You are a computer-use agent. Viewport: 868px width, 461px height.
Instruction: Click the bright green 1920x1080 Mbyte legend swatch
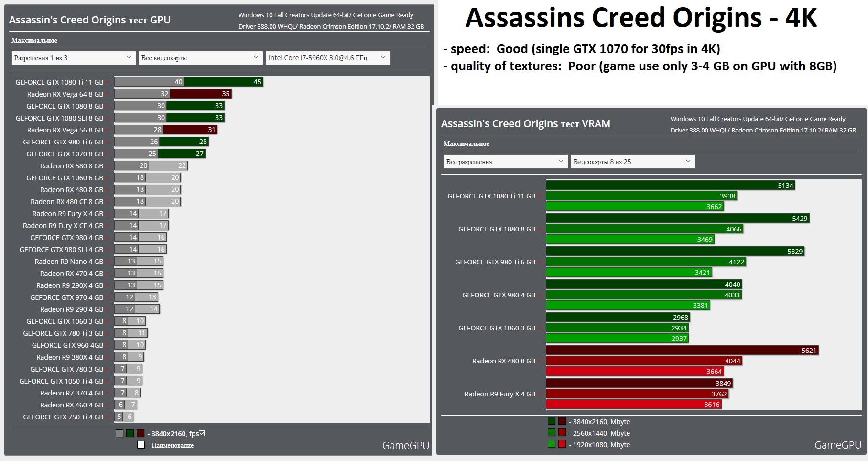(x=552, y=444)
